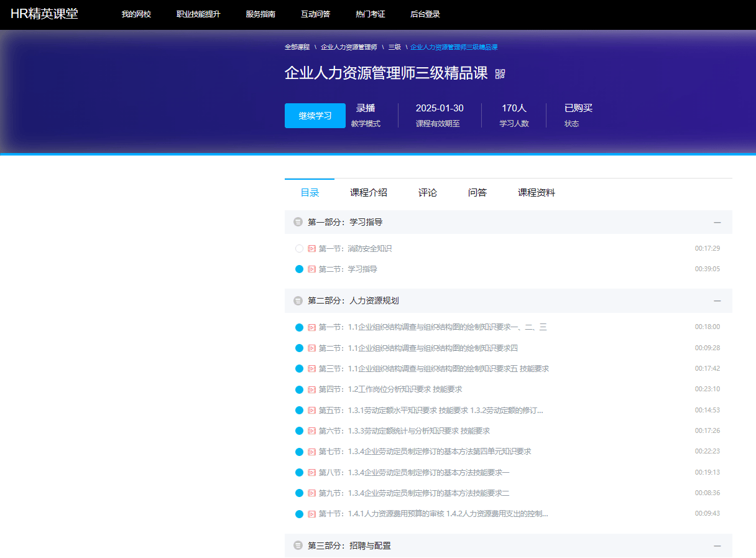
Task: Switch to the 评论 tab
Action: pos(427,193)
